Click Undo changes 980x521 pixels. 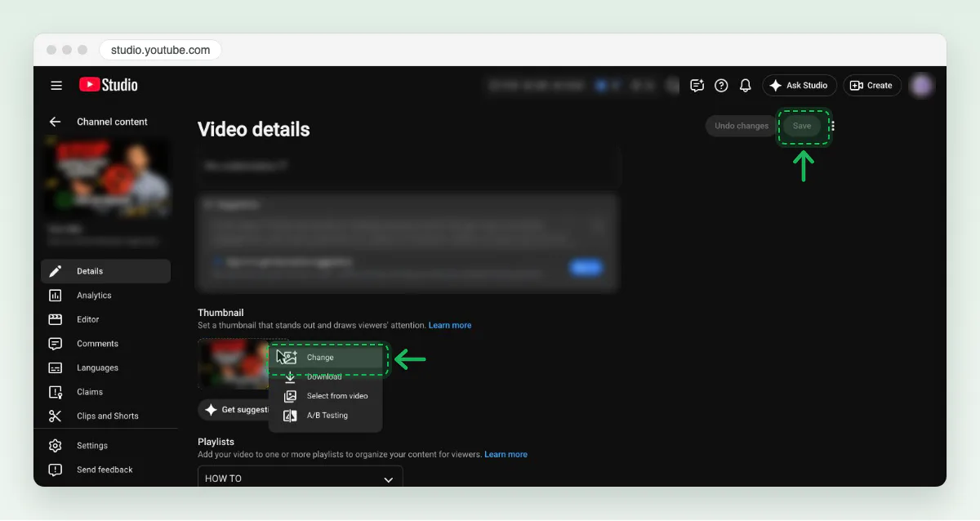coord(742,126)
